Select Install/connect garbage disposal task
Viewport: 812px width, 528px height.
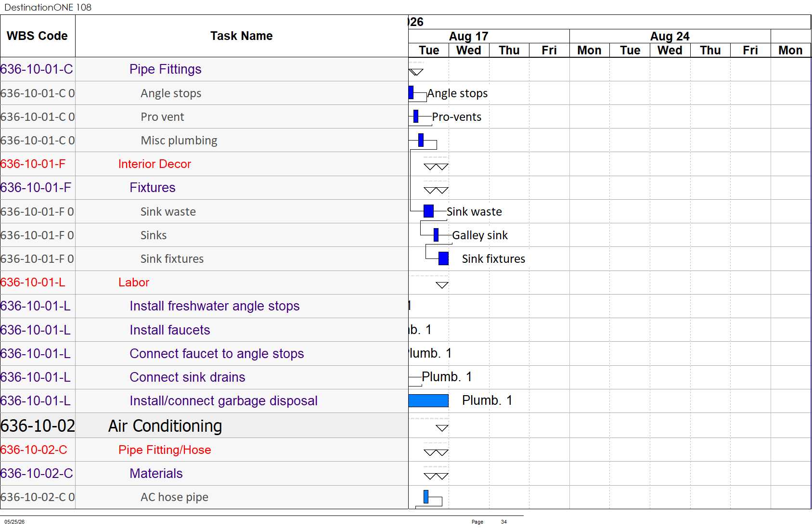pos(223,401)
